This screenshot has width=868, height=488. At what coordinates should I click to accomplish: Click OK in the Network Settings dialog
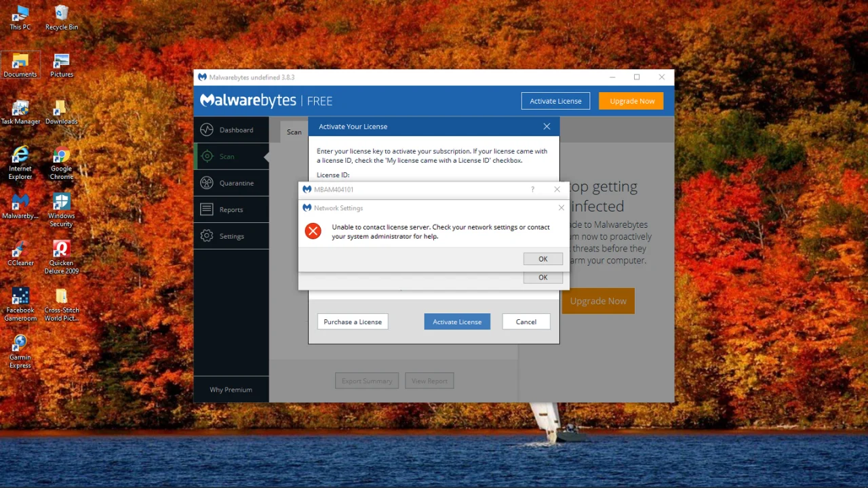543,259
